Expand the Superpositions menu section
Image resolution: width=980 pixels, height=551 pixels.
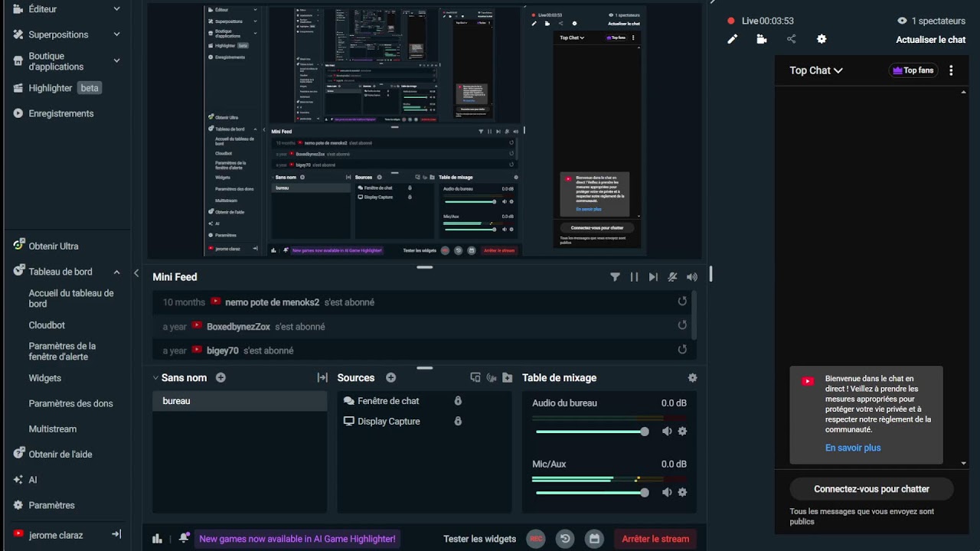(x=116, y=34)
